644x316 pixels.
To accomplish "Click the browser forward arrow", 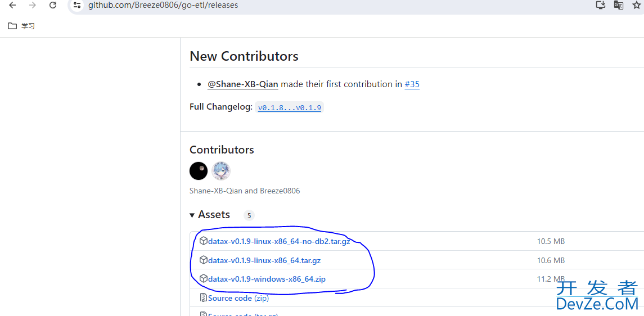I will pos(33,5).
